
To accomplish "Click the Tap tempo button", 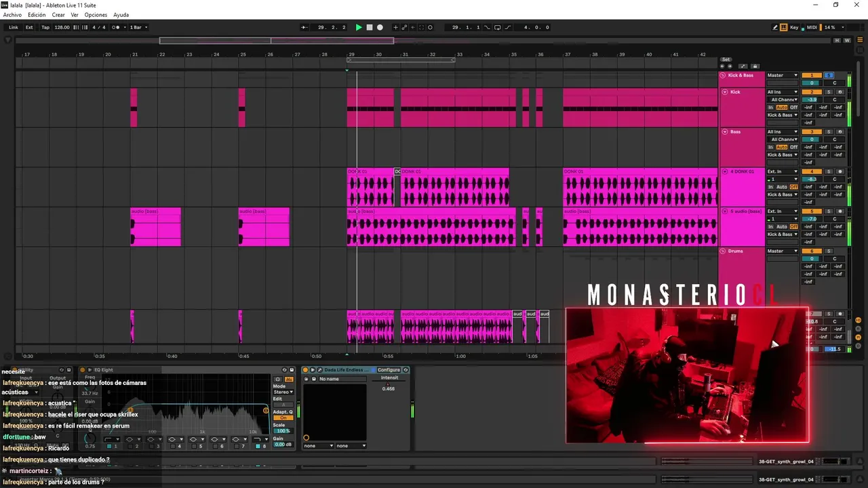I will tap(45, 27).
